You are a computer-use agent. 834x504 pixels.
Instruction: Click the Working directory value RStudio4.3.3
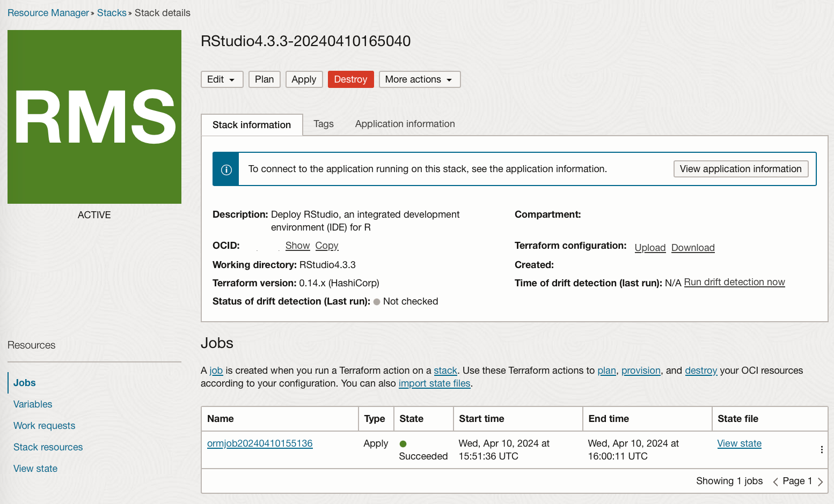[x=327, y=265]
